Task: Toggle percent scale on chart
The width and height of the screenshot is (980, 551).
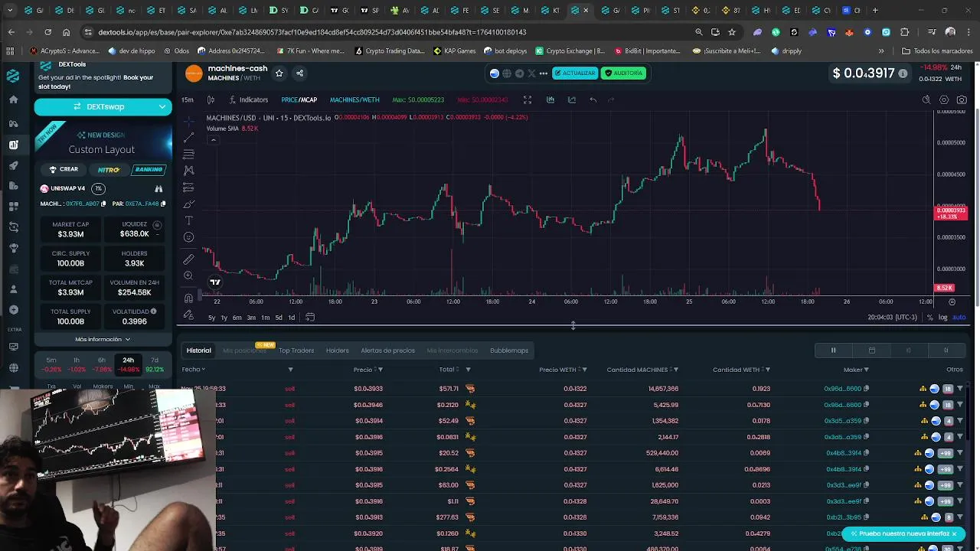Action: click(932, 317)
